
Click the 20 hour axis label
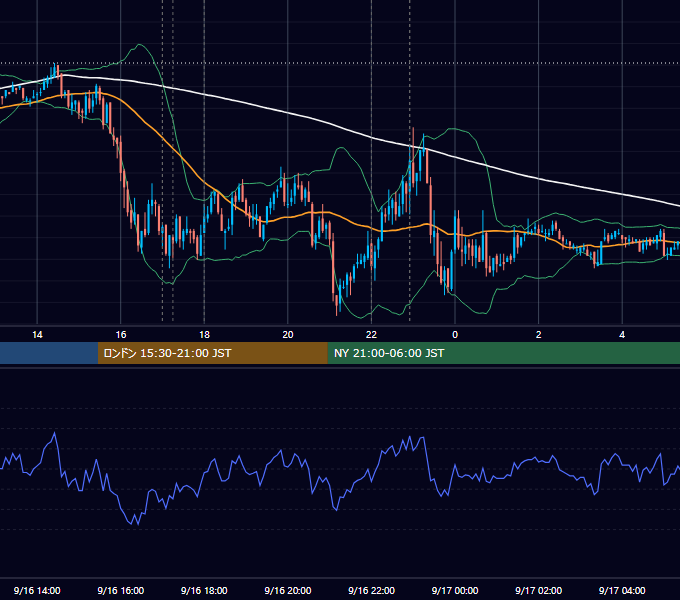coord(288,335)
